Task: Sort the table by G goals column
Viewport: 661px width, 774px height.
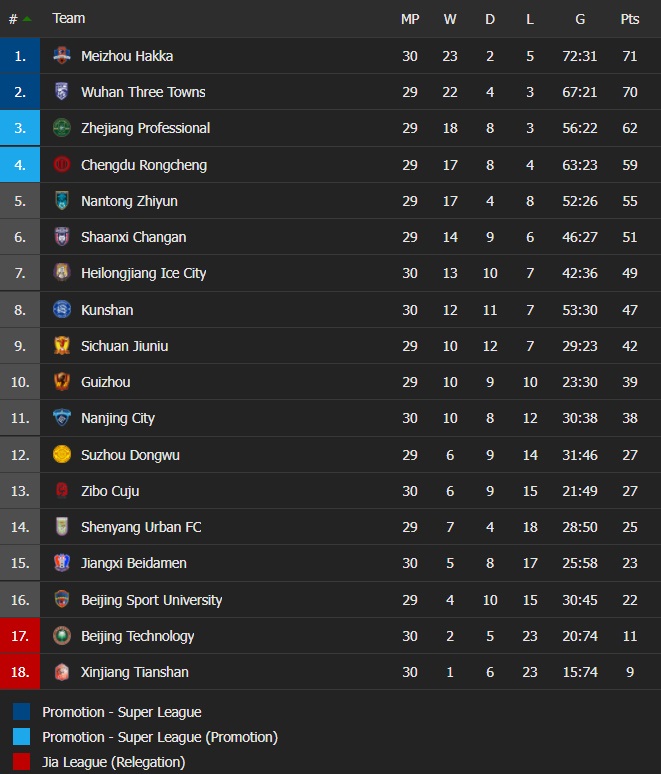Action: (580, 19)
